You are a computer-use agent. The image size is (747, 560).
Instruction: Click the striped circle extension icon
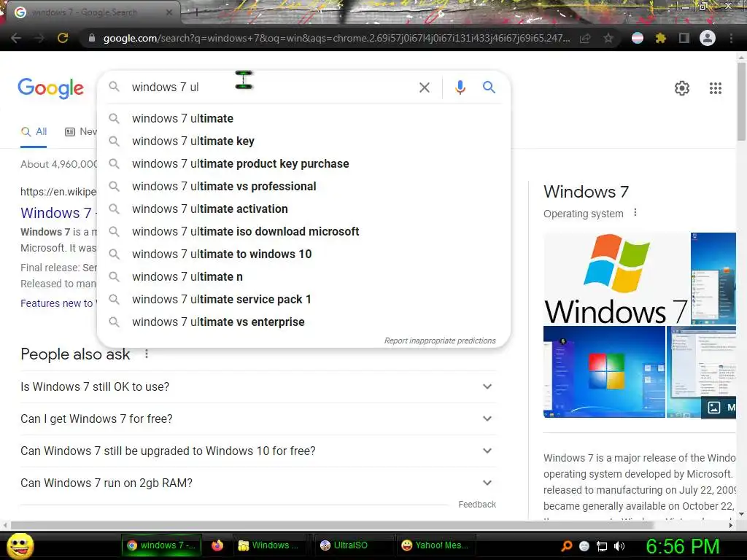pyautogui.click(x=638, y=38)
